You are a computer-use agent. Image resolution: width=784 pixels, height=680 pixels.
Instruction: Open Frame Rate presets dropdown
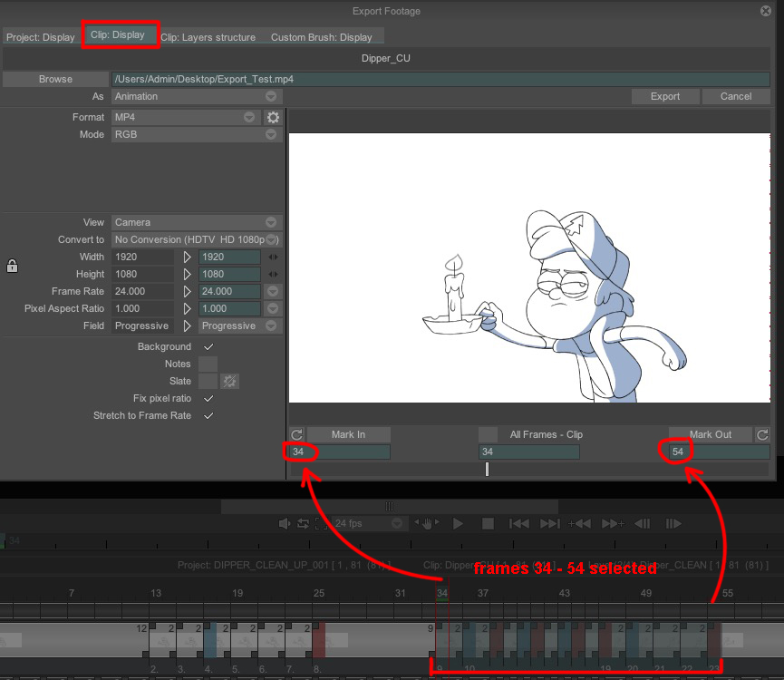(273, 292)
